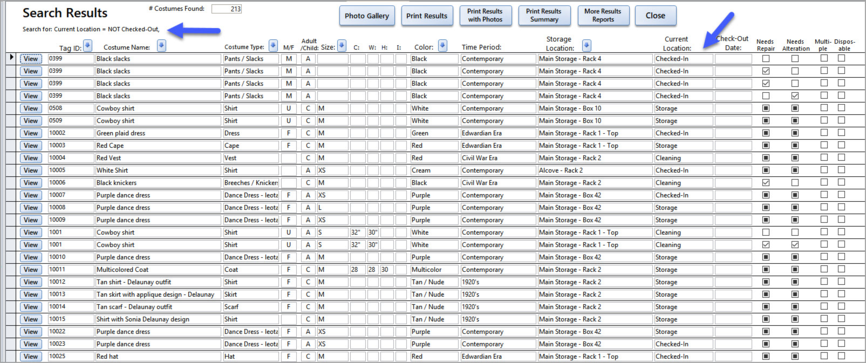
Task: View the Green plaid dress record
Action: pyautogui.click(x=31, y=133)
